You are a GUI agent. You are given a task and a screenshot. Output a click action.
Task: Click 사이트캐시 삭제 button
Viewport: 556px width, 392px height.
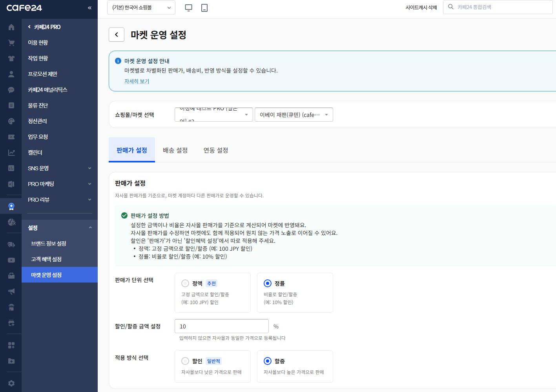click(421, 7)
